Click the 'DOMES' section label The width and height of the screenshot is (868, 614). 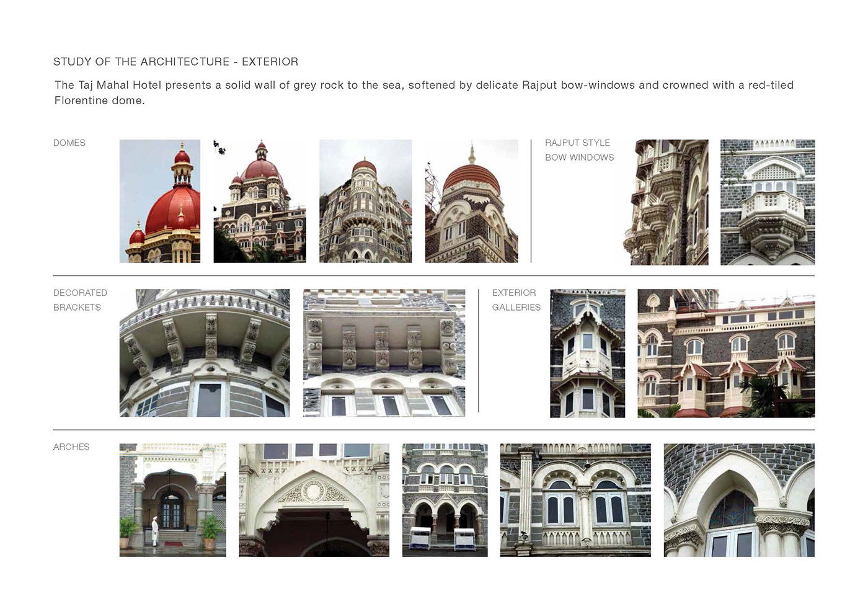coord(69,143)
